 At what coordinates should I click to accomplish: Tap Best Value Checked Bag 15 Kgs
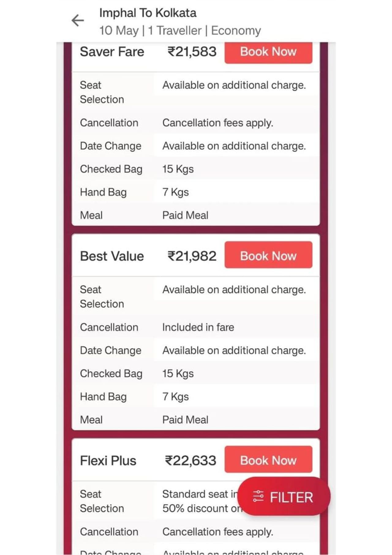pyautogui.click(x=178, y=374)
